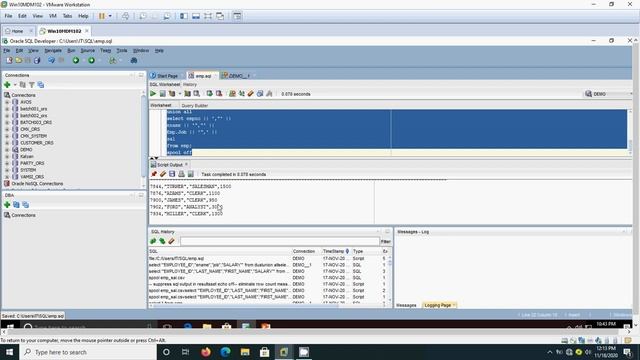Viewport: 640px width, 360px height.
Task: Click the Windows Start button on host taskbar
Action: point(9,352)
